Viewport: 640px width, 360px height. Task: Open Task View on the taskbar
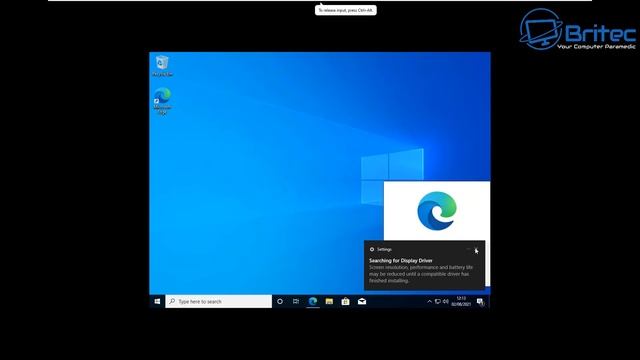296,302
